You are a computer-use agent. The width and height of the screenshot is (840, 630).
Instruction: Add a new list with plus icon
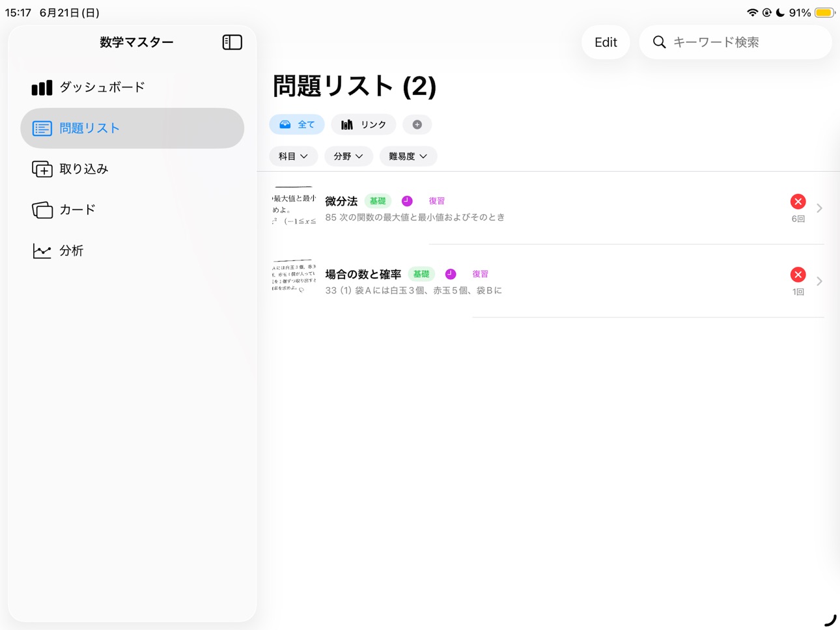[x=417, y=124]
